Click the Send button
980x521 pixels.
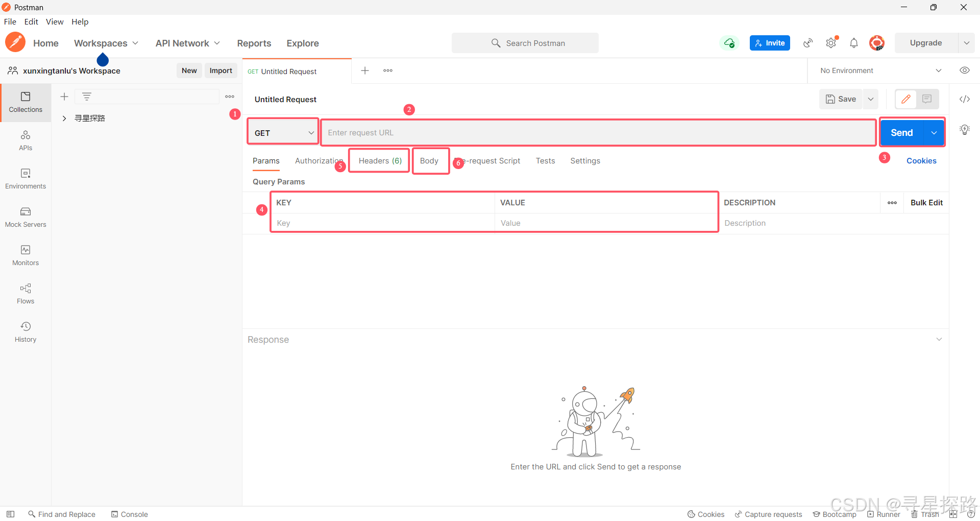[x=902, y=133]
